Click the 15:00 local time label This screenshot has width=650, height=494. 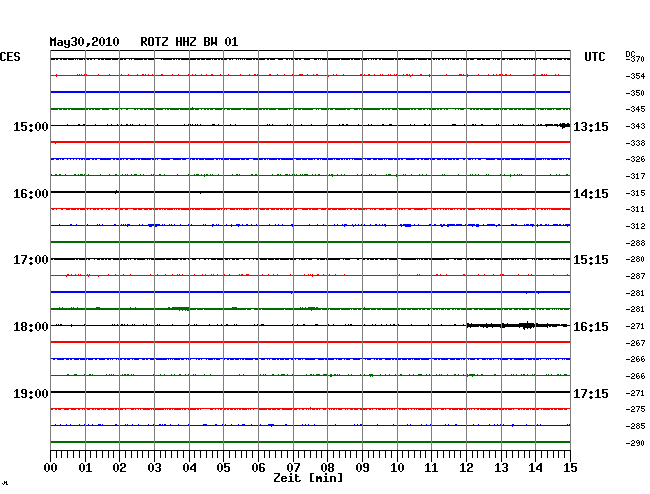(31, 126)
